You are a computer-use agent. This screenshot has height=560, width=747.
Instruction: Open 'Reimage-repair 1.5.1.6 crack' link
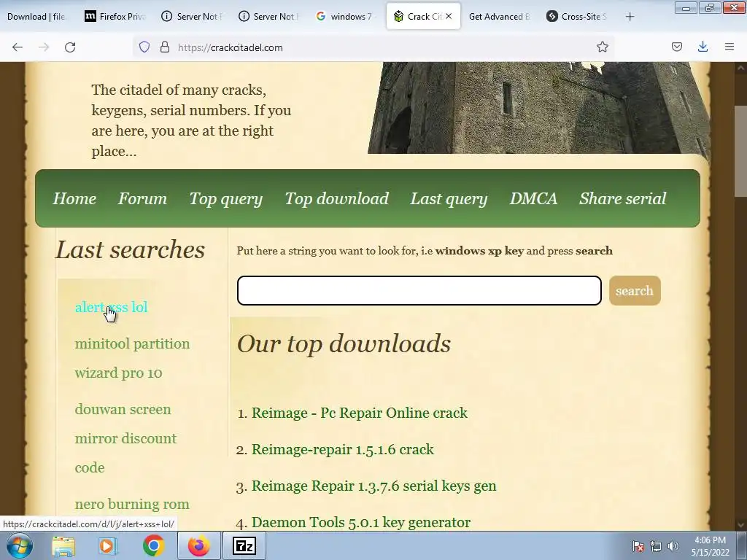click(343, 449)
